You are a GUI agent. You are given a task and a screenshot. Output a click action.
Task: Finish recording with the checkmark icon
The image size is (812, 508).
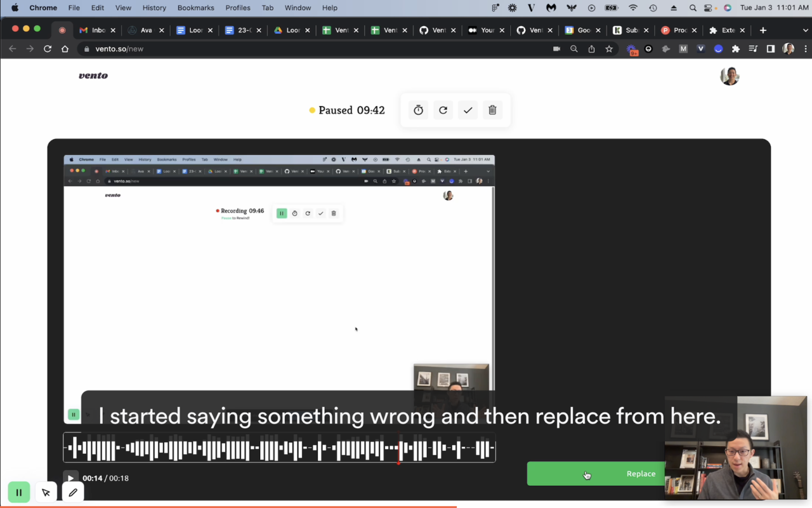pos(468,110)
